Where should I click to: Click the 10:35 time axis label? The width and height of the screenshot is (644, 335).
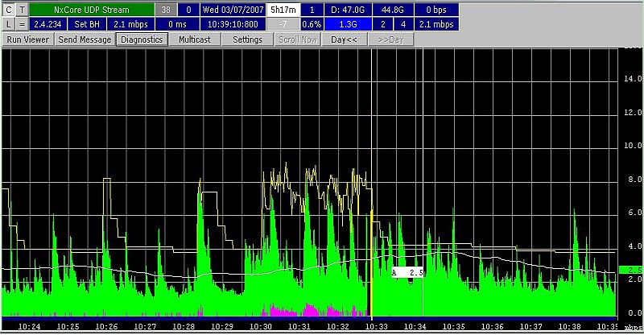[x=454, y=326]
